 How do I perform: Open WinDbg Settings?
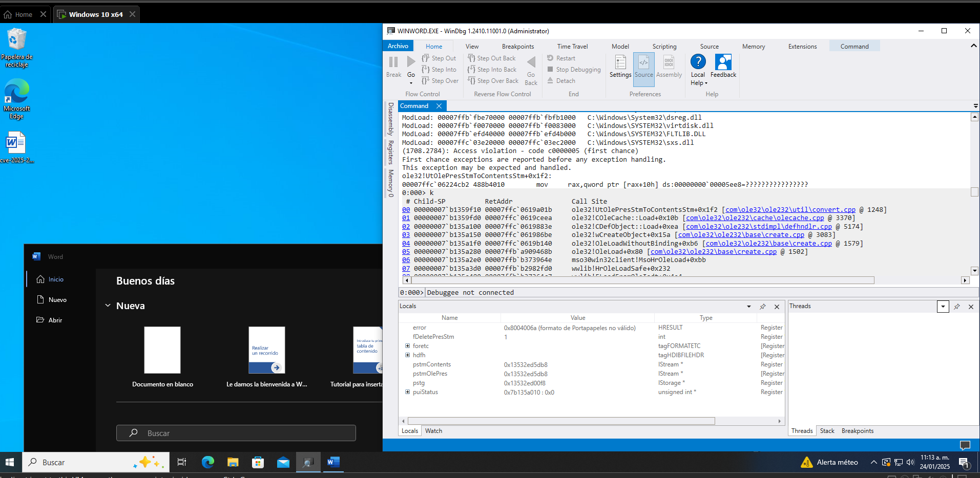pyautogui.click(x=620, y=66)
